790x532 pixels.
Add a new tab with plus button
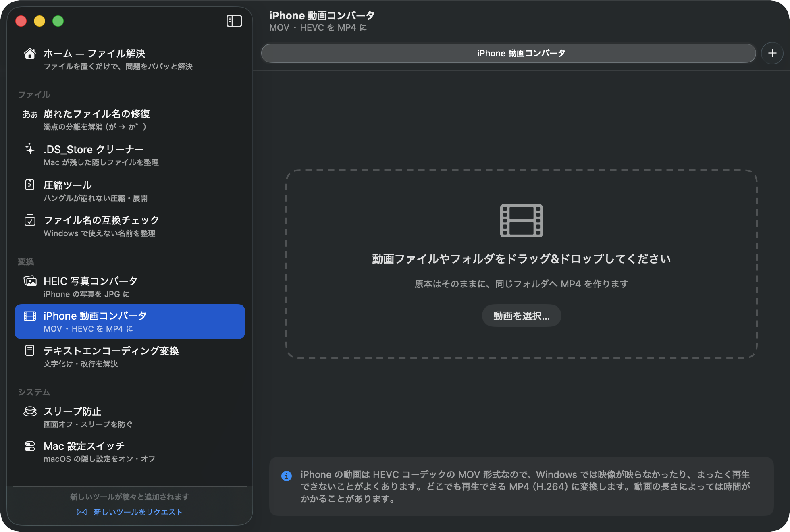click(x=772, y=53)
